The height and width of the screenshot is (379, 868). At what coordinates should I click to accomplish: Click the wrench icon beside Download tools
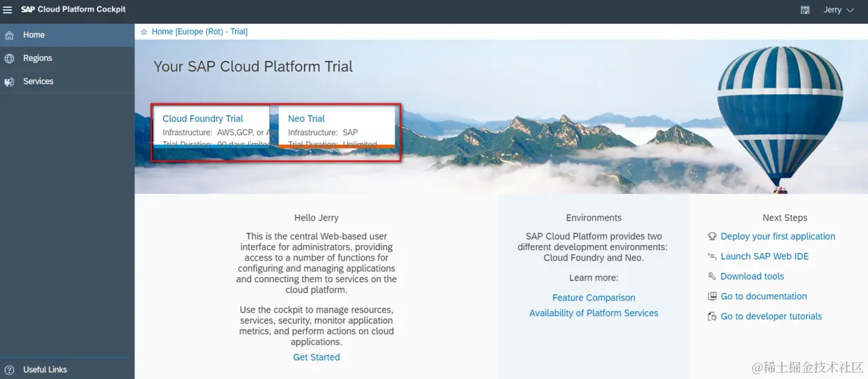(x=712, y=277)
